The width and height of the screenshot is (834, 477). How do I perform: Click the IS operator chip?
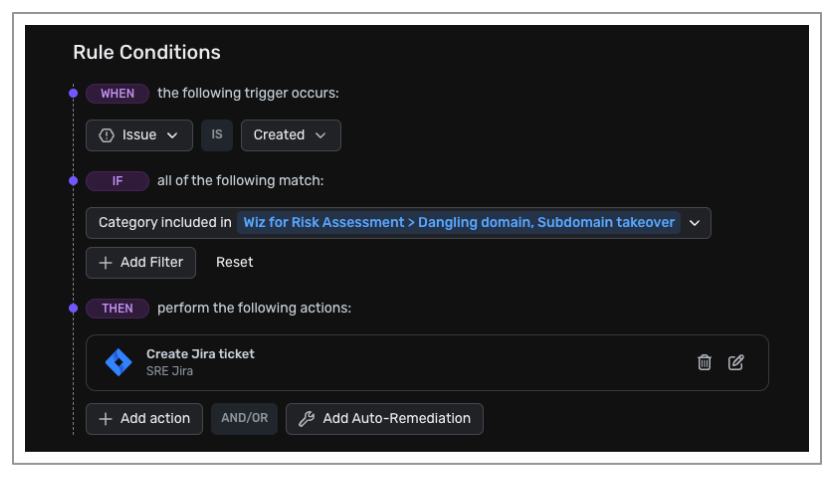click(x=217, y=135)
